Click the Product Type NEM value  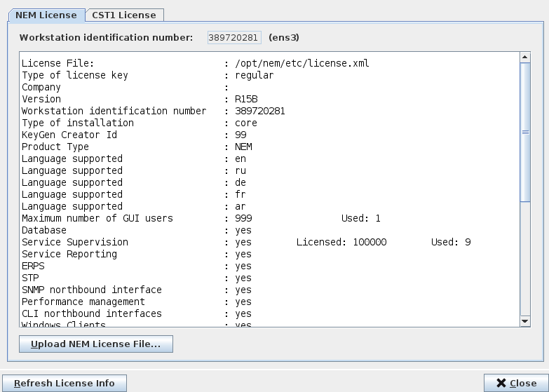point(243,147)
